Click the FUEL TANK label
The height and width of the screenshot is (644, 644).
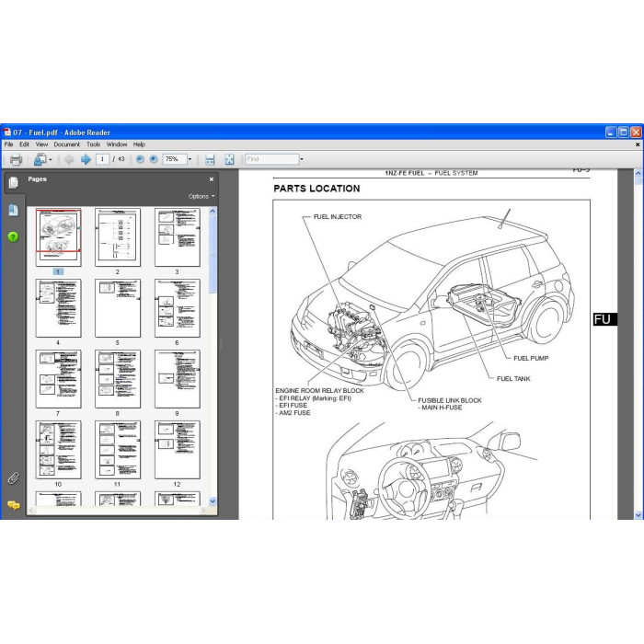tap(513, 379)
